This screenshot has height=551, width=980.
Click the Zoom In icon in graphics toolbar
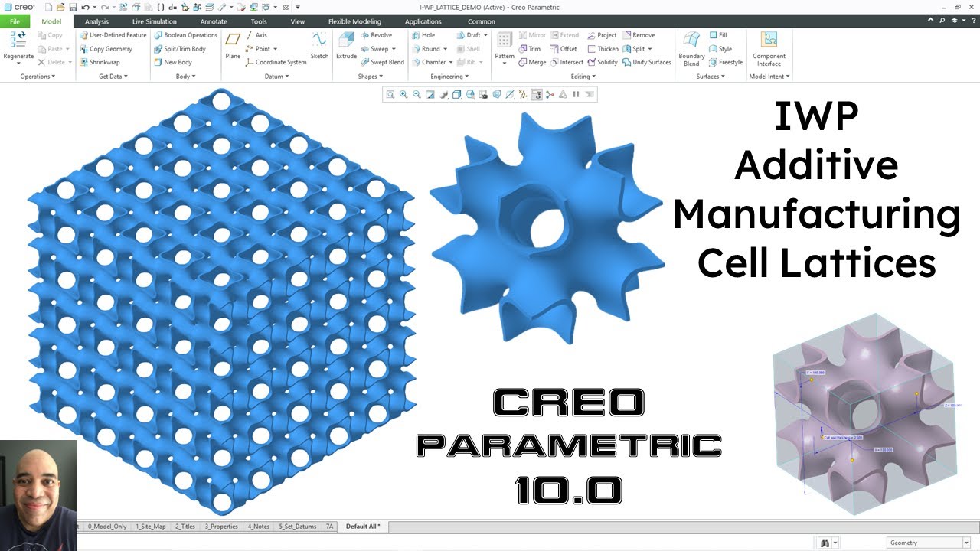pos(403,95)
